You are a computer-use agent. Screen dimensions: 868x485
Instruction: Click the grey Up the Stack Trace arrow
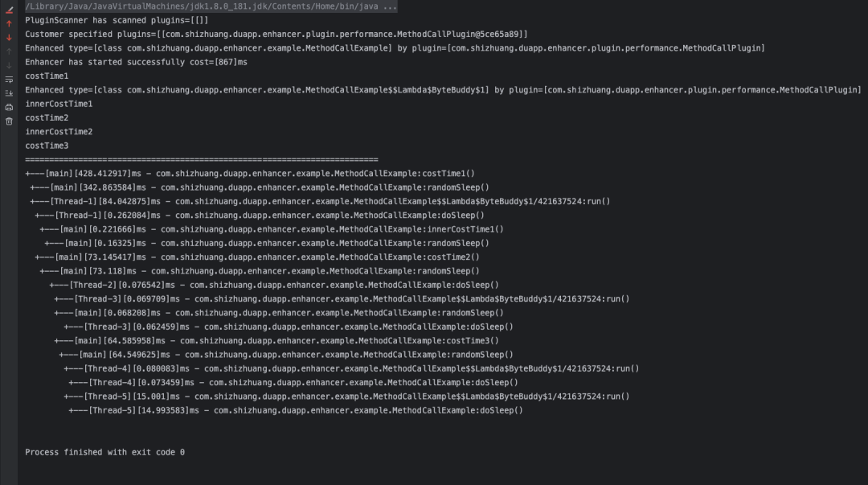[x=9, y=51]
